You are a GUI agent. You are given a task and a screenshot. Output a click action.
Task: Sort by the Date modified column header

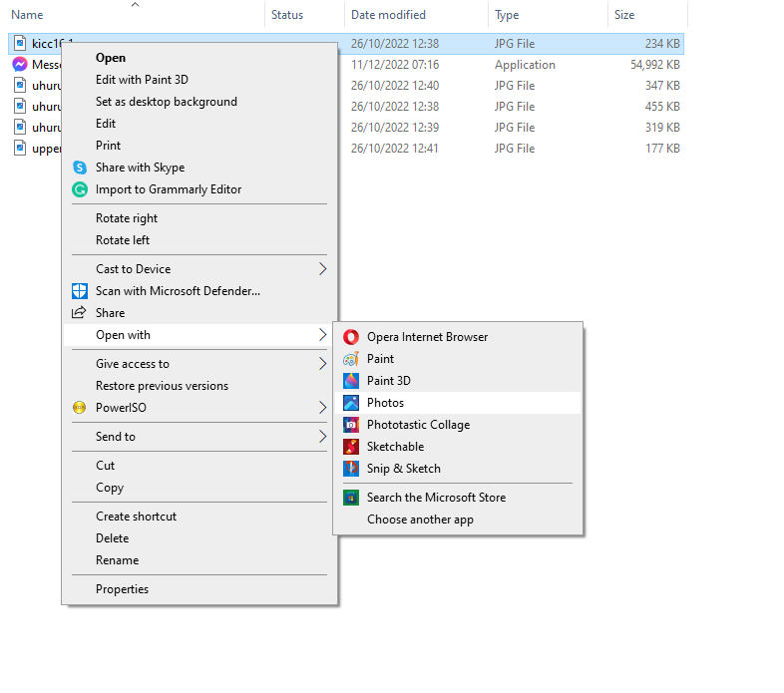tap(388, 15)
